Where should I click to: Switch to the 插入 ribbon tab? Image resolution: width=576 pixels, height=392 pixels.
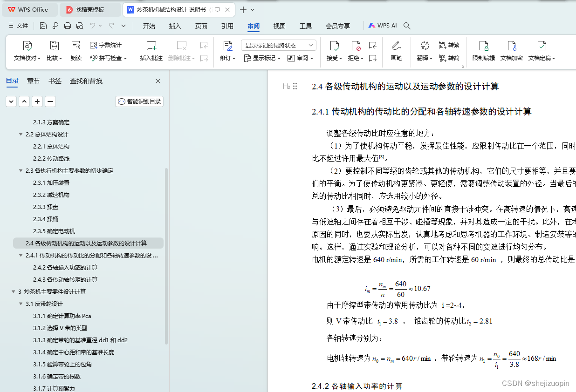175,26
